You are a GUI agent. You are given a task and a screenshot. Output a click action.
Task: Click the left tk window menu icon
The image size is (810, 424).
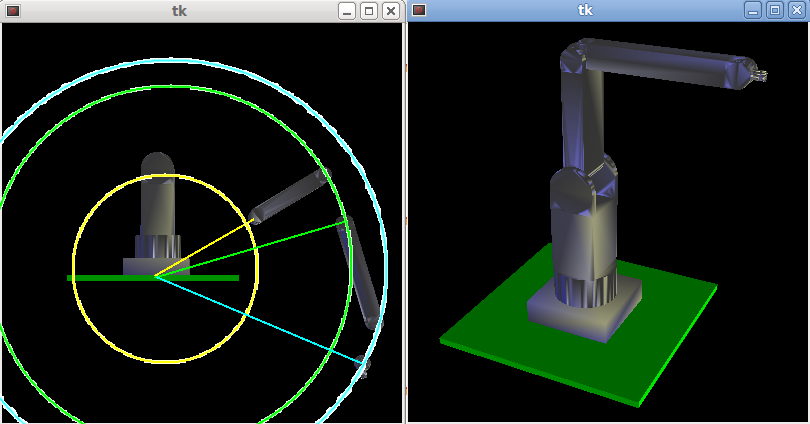[x=13, y=11]
